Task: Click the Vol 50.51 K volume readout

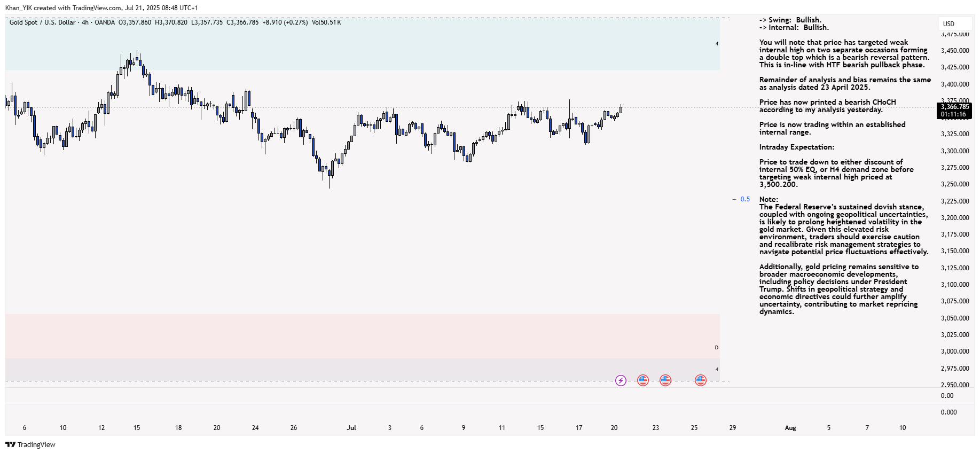Action: [326, 22]
